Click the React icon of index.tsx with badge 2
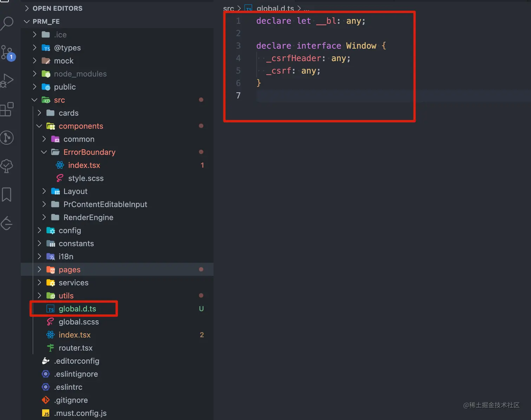This screenshot has height=420, width=531. [51, 335]
